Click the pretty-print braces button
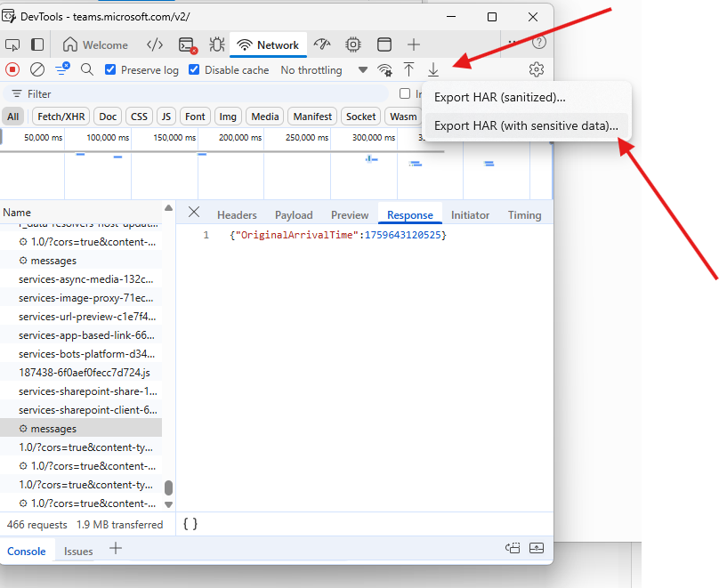The image size is (719, 588). pyautogui.click(x=190, y=524)
